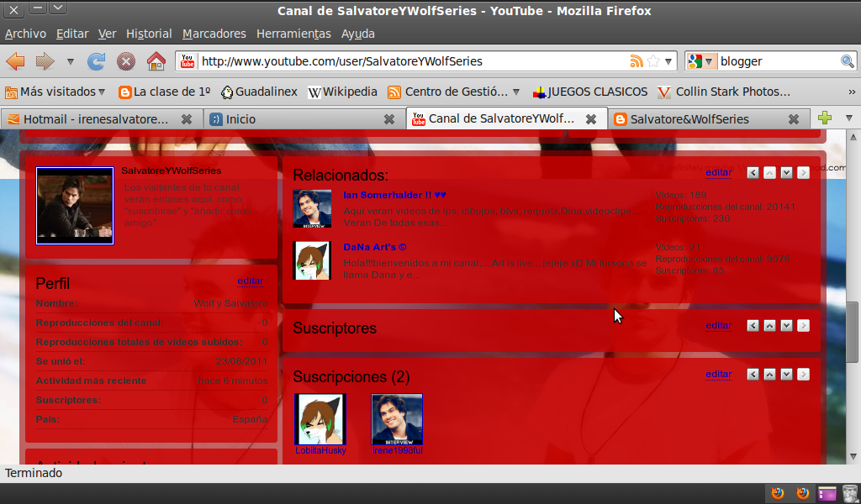The image size is (861, 504).
Task: Close the Salvatore&WolfSeries tab
Action: (794, 119)
